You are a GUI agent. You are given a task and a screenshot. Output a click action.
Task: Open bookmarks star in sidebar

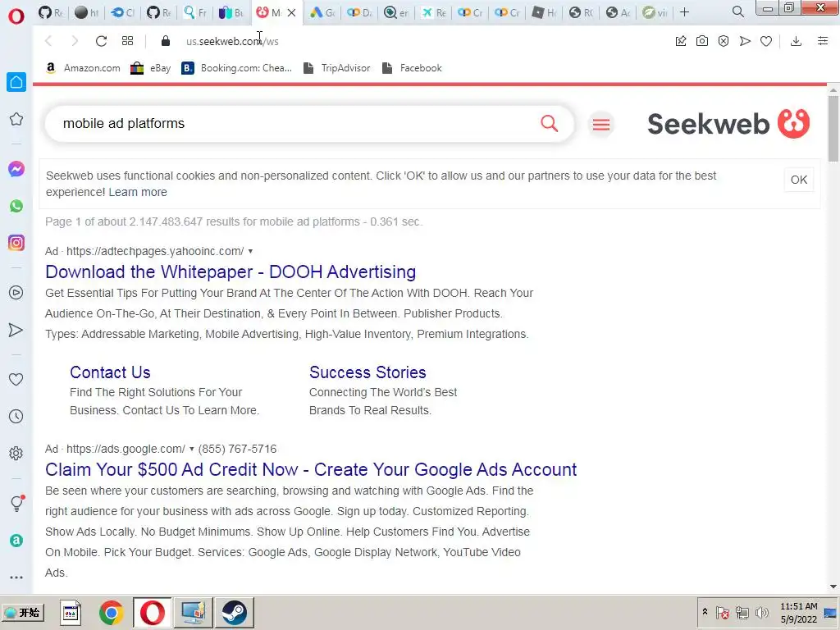(16, 119)
